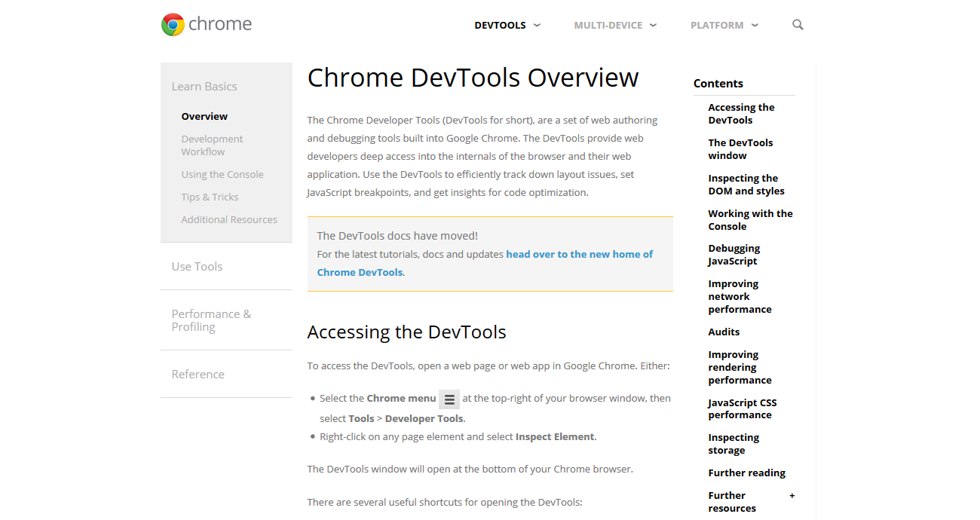This screenshot has height=520, width=980.
Task: Jump to Inspecting the DOM and styles
Action: pyautogui.click(x=746, y=185)
